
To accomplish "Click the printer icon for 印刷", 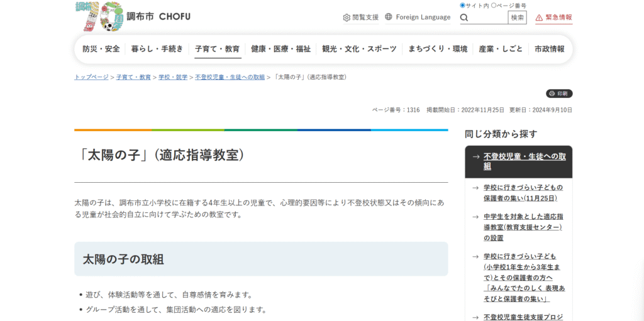I will [x=552, y=94].
